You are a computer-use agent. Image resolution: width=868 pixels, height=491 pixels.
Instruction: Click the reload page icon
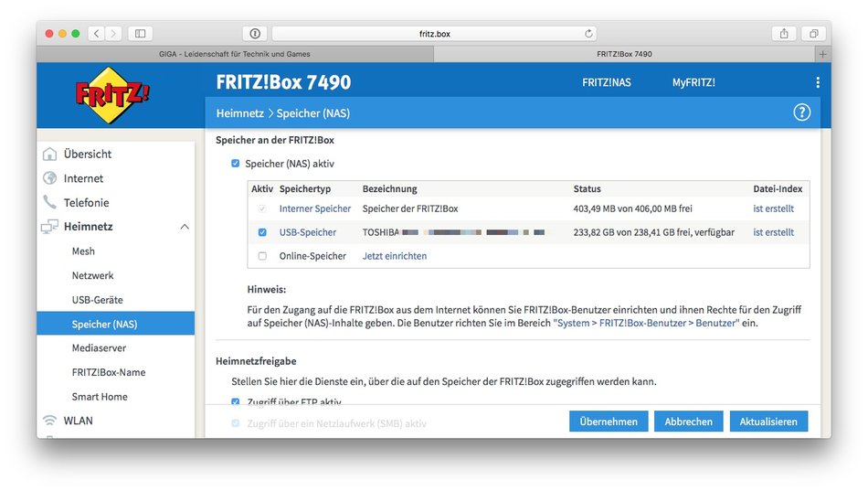point(589,34)
